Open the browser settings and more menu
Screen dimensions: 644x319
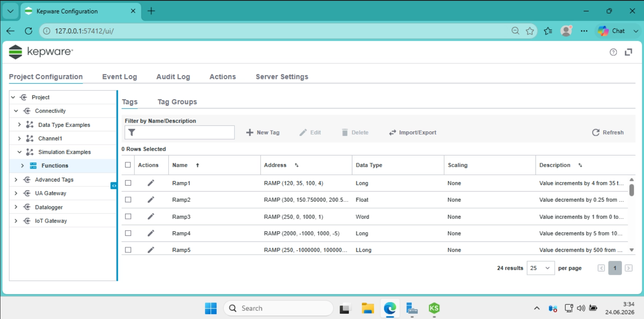584,31
